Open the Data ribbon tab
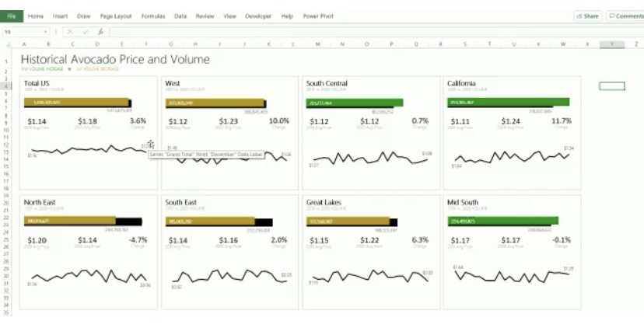 click(180, 16)
